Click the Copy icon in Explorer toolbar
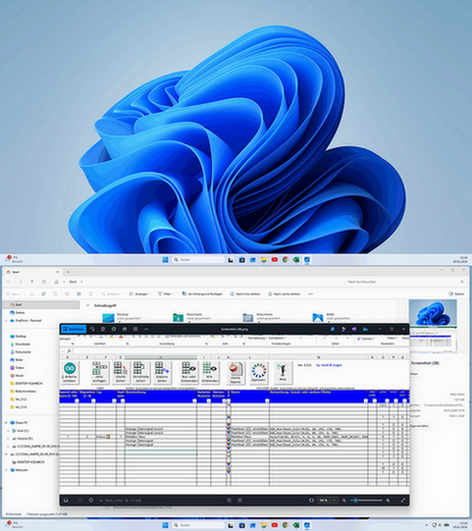Screen dimensions: 472x531 point(43,294)
